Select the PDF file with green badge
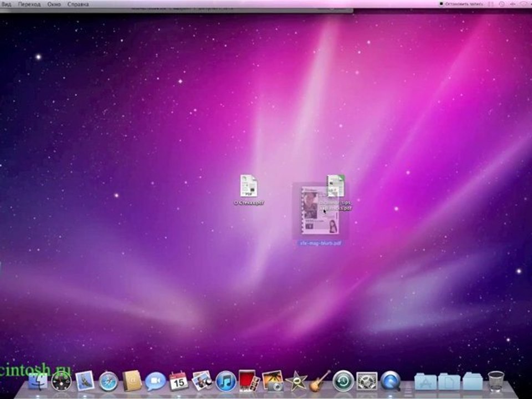Viewport: 532px width, 399px height. click(x=335, y=186)
